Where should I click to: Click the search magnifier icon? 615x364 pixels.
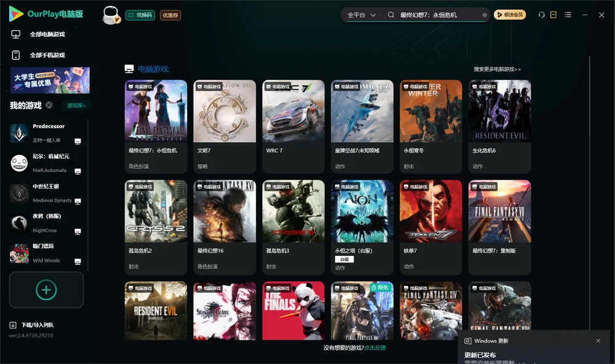pyautogui.click(x=391, y=15)
